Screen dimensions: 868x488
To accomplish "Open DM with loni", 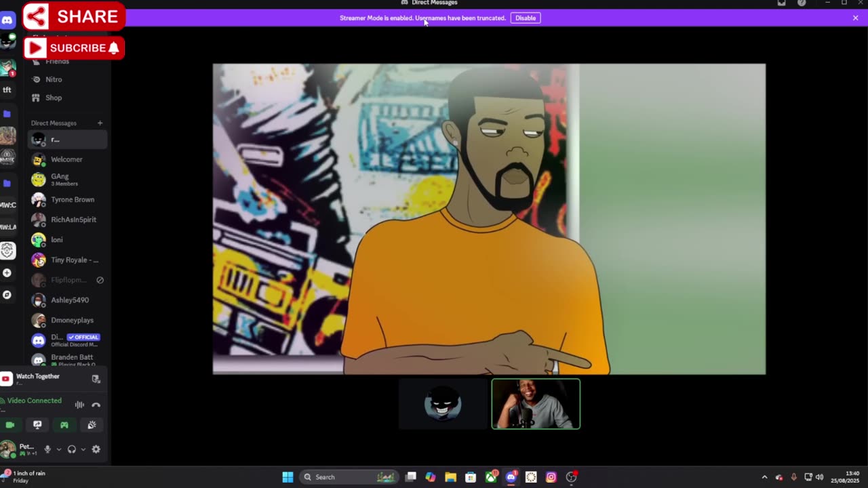I will 67,239.
